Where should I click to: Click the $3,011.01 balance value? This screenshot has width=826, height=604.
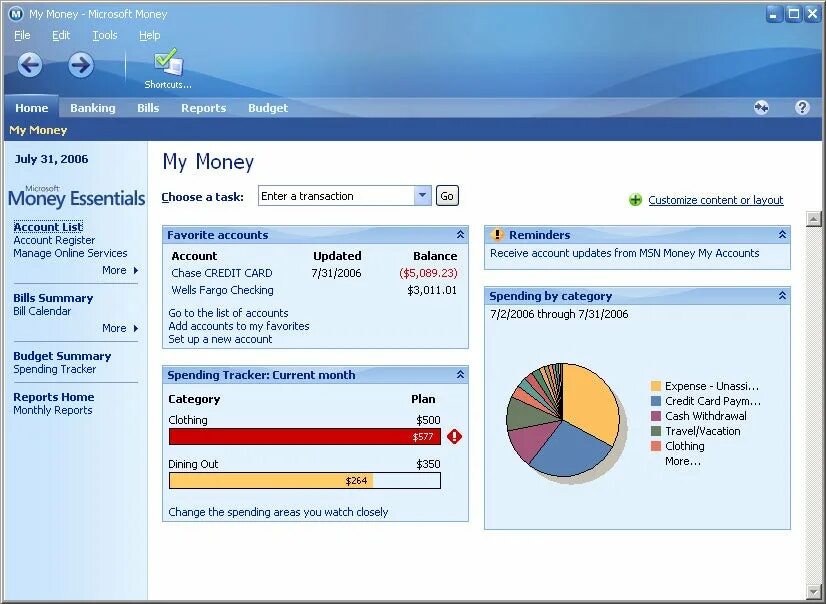[x=432, y=290]
